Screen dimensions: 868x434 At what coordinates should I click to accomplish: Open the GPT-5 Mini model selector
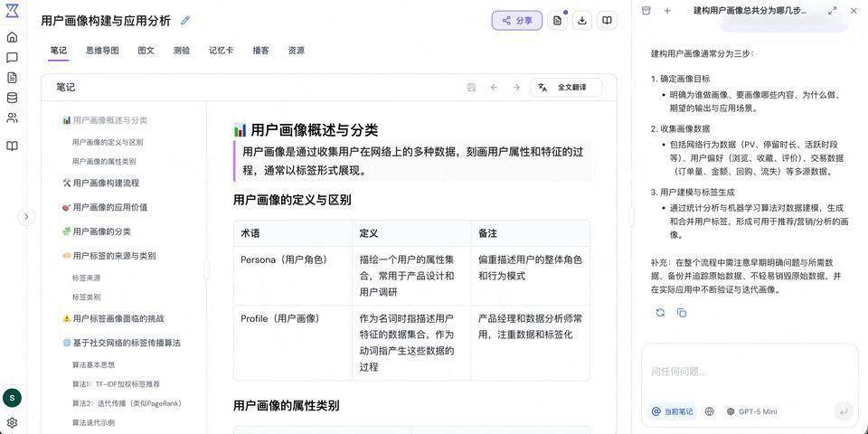[751, 411]
